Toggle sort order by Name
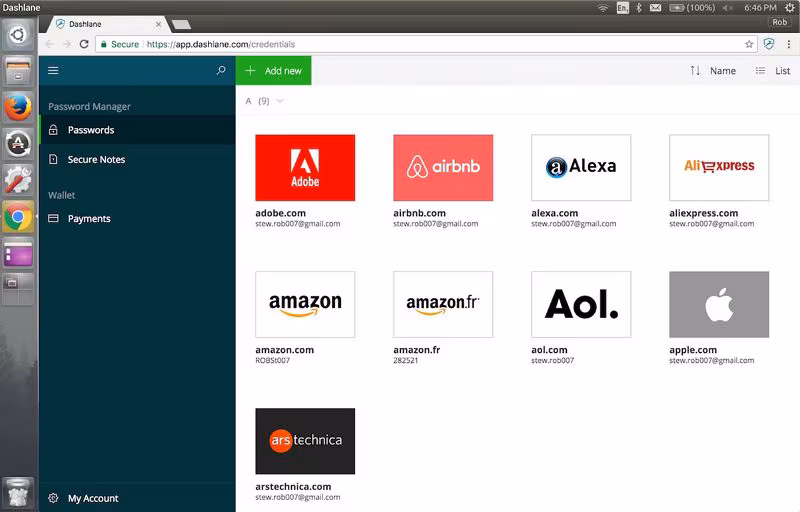Image resolution: width=800 pixels, height=512 pixels. click(x=713, y=70)
